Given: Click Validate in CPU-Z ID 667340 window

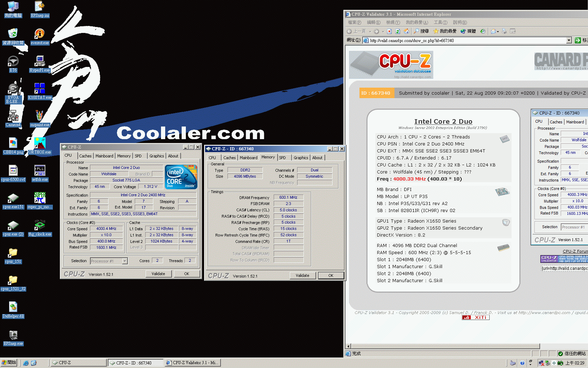Looking at the screenshot, I should pyautogui.click(x=302, y=275).
